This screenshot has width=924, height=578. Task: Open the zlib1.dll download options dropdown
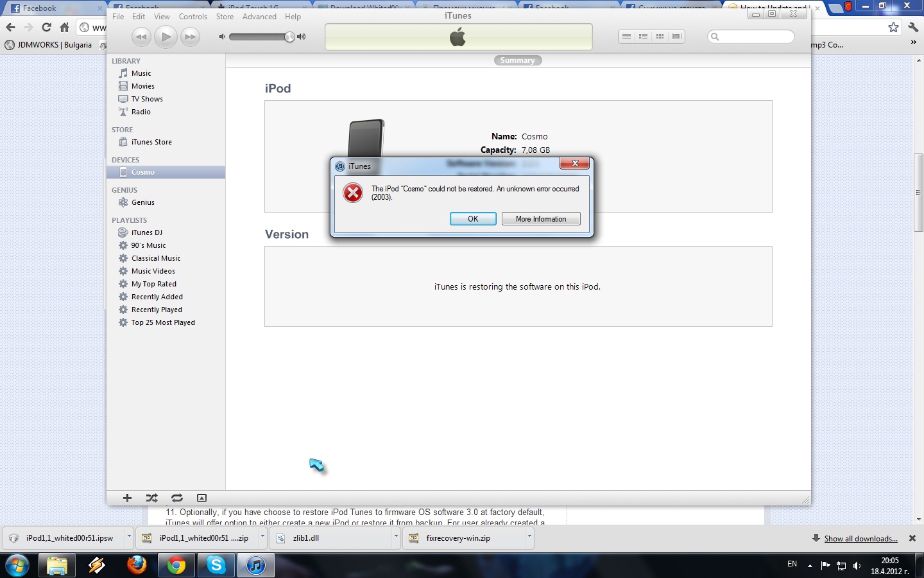click(x=396, y=536)
